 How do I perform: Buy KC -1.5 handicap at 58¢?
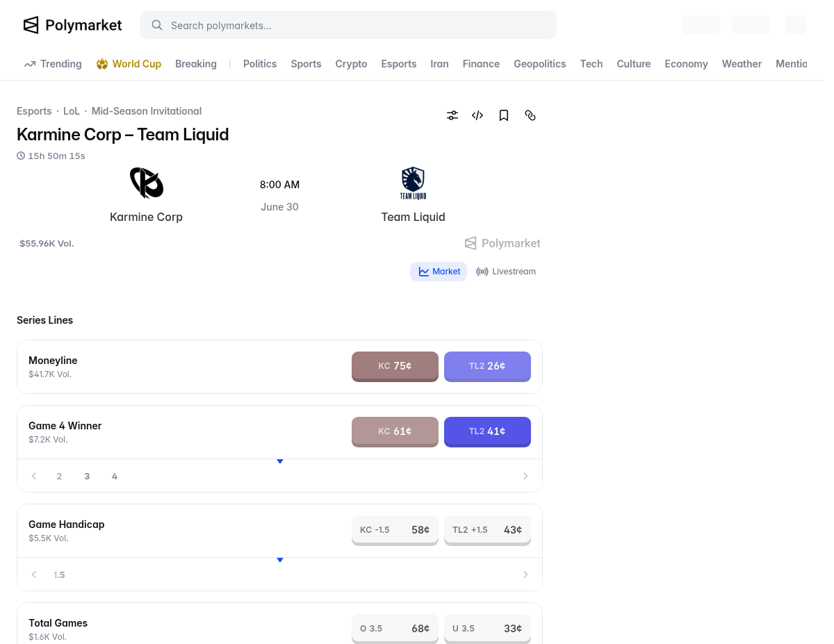(395, 530)
